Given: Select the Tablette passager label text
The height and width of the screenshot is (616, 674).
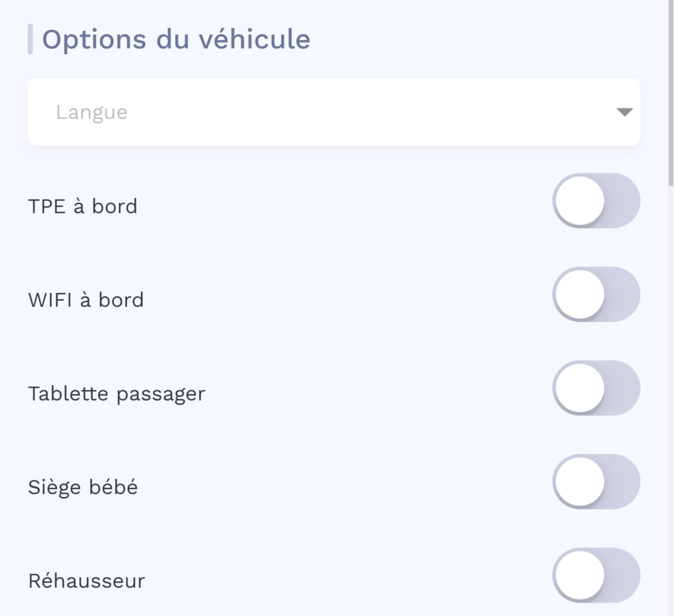Looking at the screenshot, I should tap(117, 394).
